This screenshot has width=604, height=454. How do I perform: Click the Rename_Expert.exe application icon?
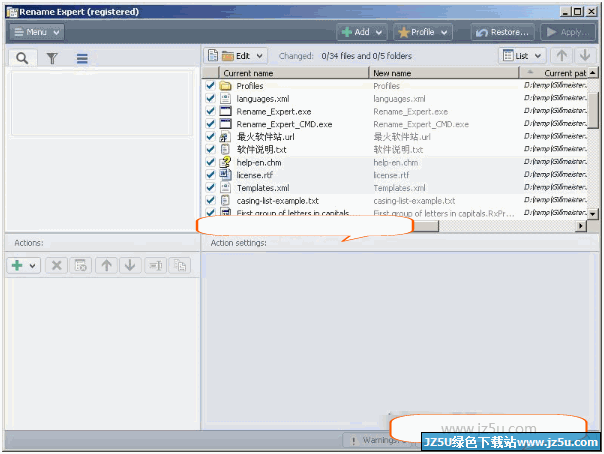[x=225, y=111]
